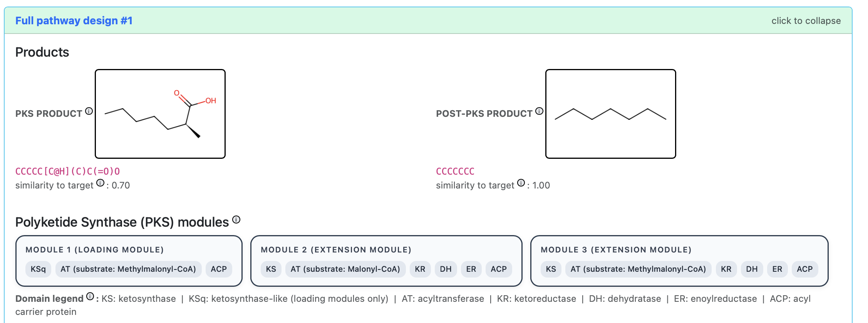Click the post-PKS product structure image
The height and width of the screenshot is (323, 868).
tap(611, 114)
